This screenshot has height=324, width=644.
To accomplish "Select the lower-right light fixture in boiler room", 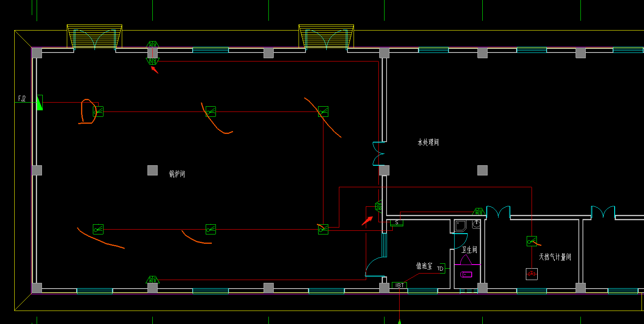I will tap(323, 229).
